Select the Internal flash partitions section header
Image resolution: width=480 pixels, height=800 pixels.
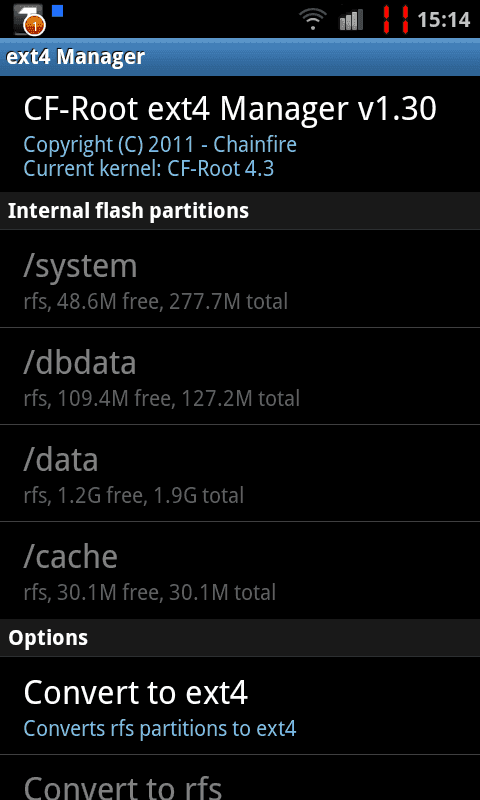click(x=240, y=211)
